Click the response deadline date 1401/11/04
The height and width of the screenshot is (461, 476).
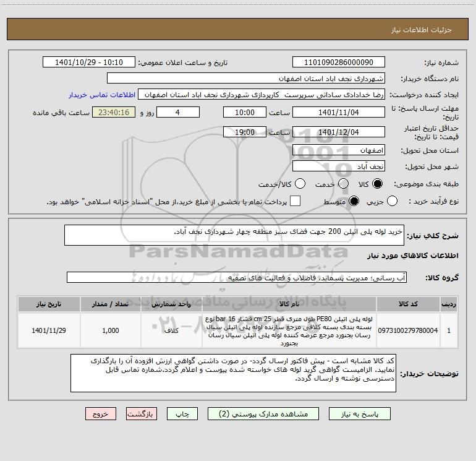(339, 112)
